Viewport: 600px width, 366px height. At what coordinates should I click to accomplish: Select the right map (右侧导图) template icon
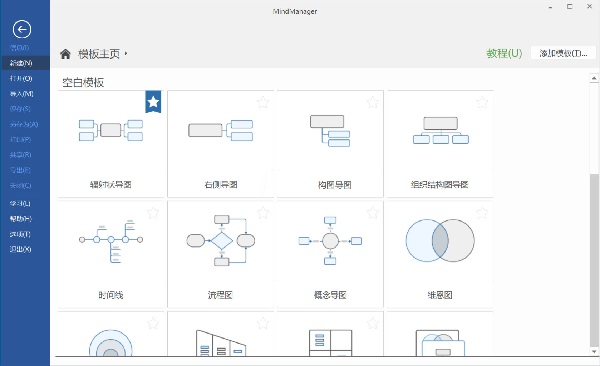220,130
